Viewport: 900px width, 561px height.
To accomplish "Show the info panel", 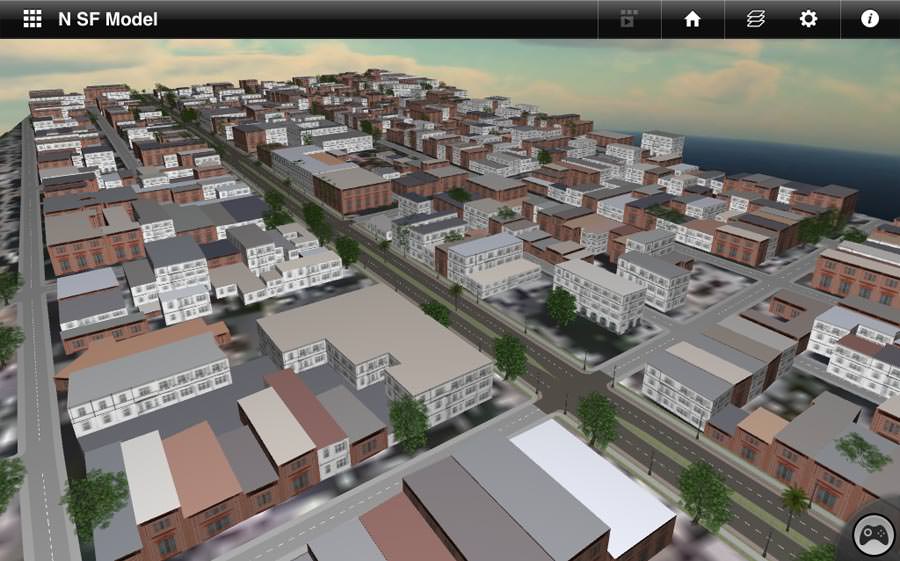I will tap(870, 19).
